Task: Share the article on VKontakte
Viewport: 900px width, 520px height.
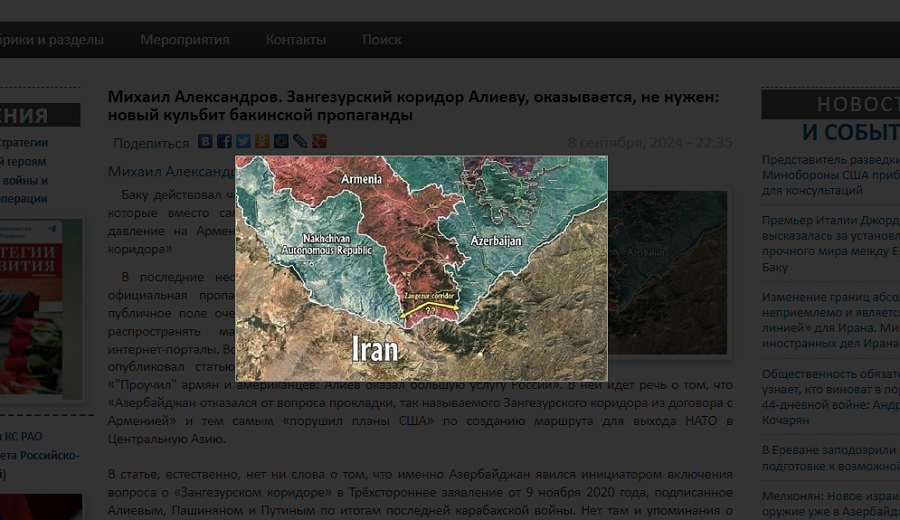Action: point(205,141)
